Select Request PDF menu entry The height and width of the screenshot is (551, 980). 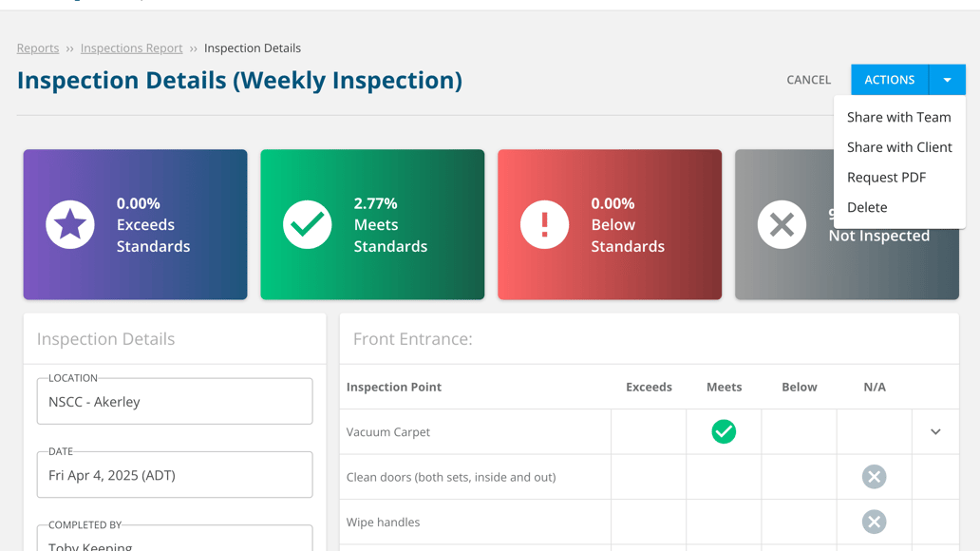(886, 178)
